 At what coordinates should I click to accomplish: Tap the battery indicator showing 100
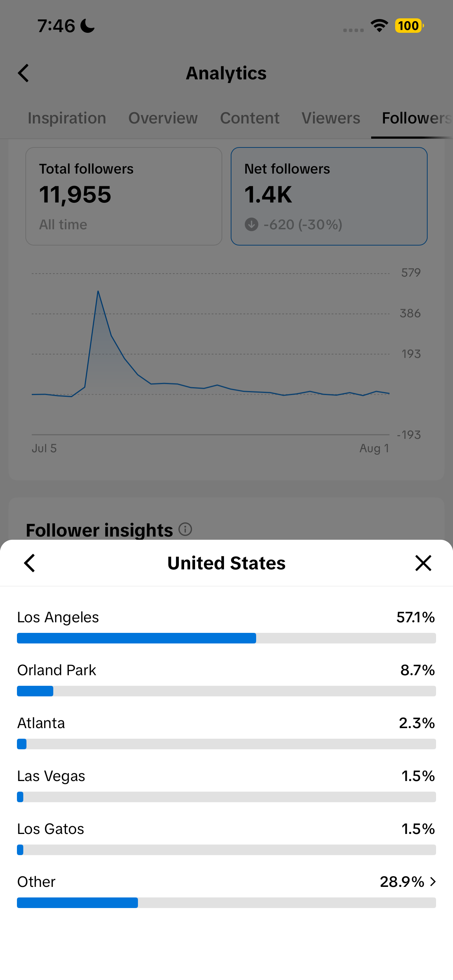[409, 26]
